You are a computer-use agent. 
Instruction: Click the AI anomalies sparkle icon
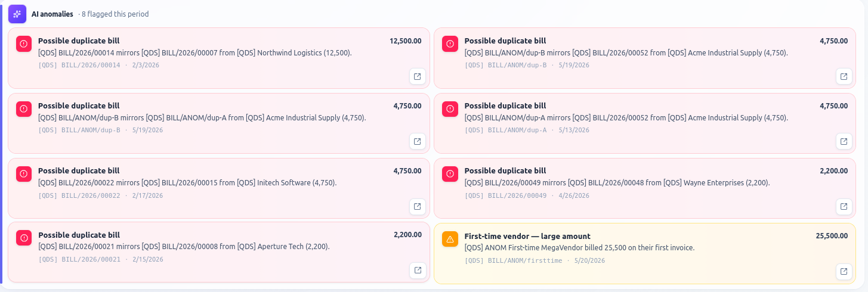(17, 14)
